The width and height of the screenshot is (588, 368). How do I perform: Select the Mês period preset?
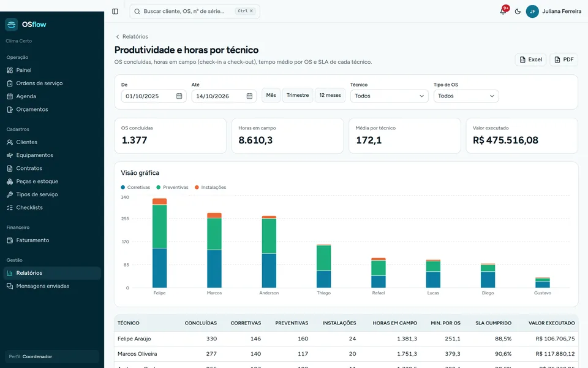tap(271, 96)
